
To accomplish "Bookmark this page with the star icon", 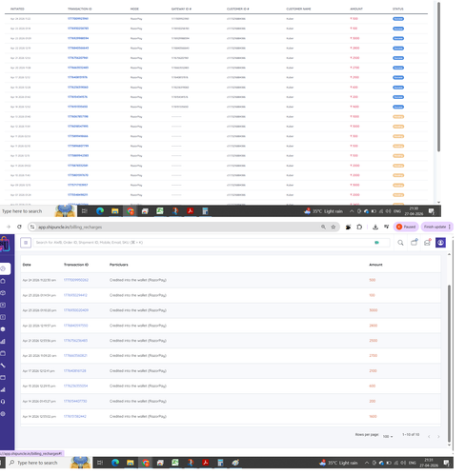I will pyautogui.click(x=334, y=227).
